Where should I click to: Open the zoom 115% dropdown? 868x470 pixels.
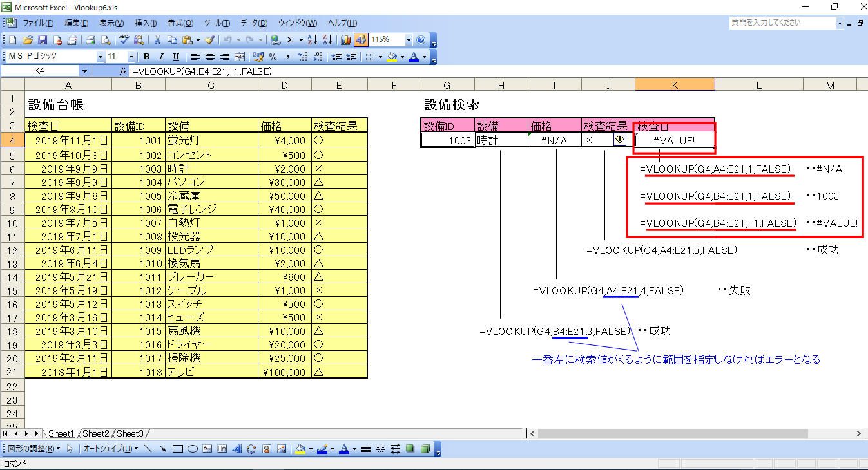(x=409, y=40)
